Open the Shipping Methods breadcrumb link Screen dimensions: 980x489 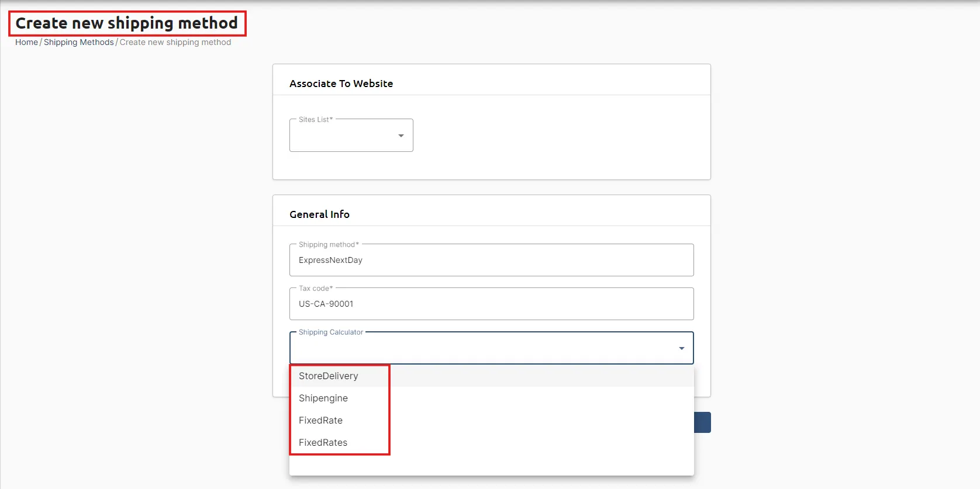point(79,42)
